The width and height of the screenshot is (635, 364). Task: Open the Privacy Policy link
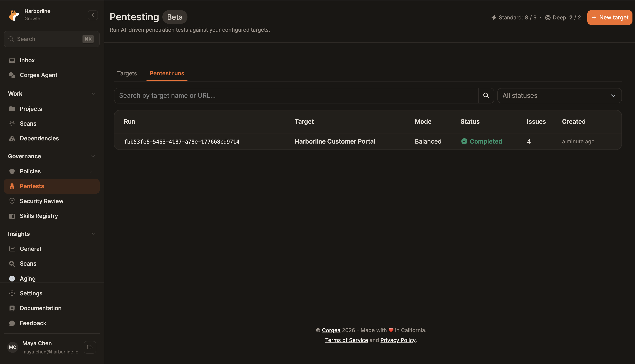tap(398, 340)
